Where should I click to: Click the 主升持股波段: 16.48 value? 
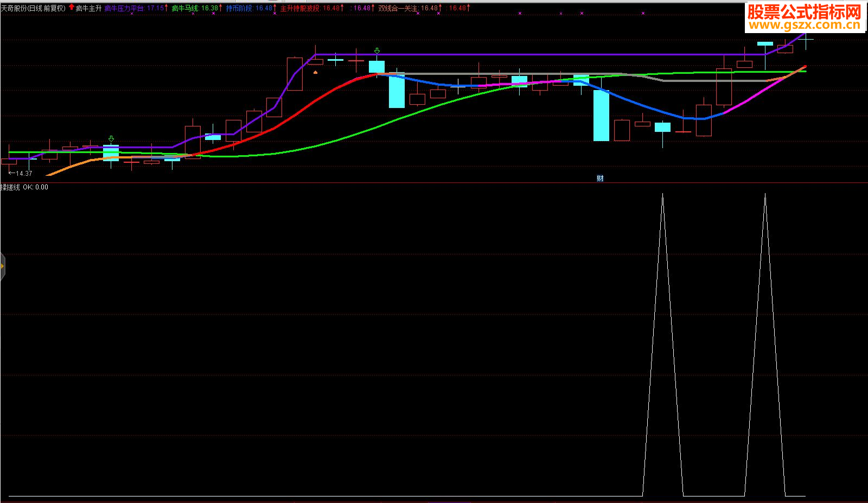point(310,8)
